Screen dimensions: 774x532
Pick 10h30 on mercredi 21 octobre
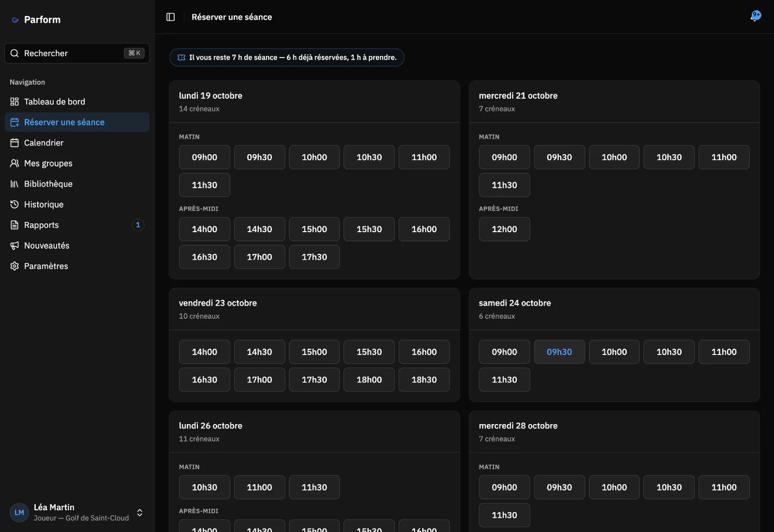click(669, 157)
